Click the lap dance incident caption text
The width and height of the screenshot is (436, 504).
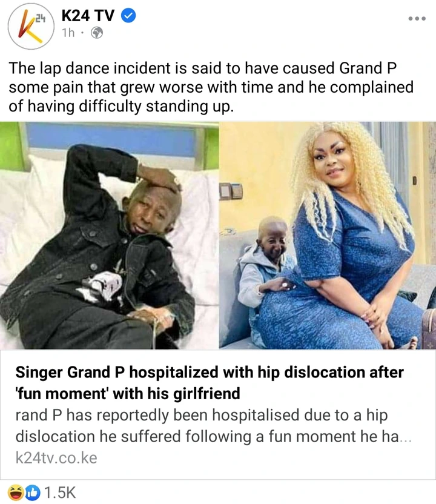click(x=211, y=87)
